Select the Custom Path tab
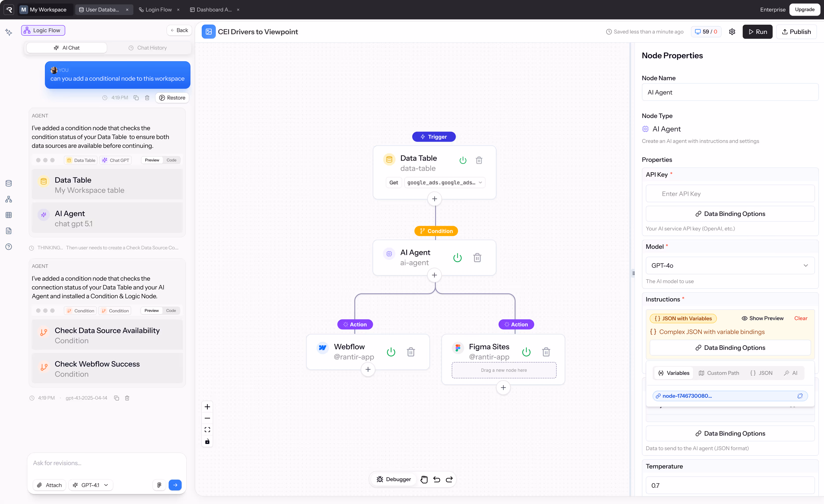The width and height of the screenshot is (824, 504). [719, 373]
